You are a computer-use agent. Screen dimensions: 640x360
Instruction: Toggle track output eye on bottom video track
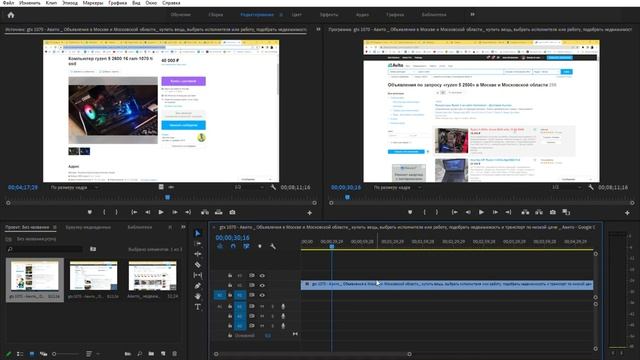(262, 295)
